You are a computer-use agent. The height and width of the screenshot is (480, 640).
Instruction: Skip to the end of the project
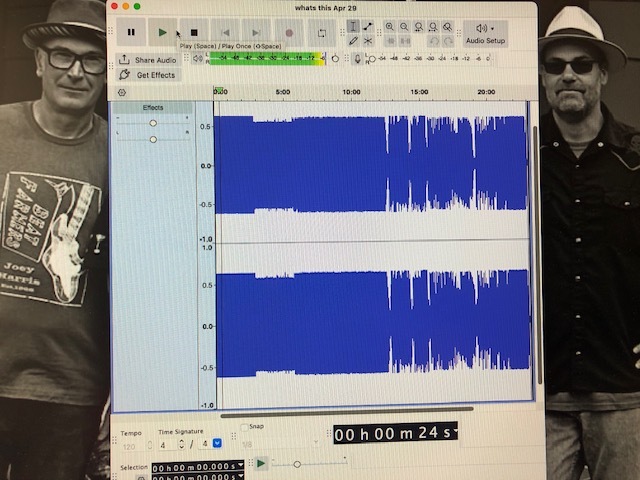256,32
